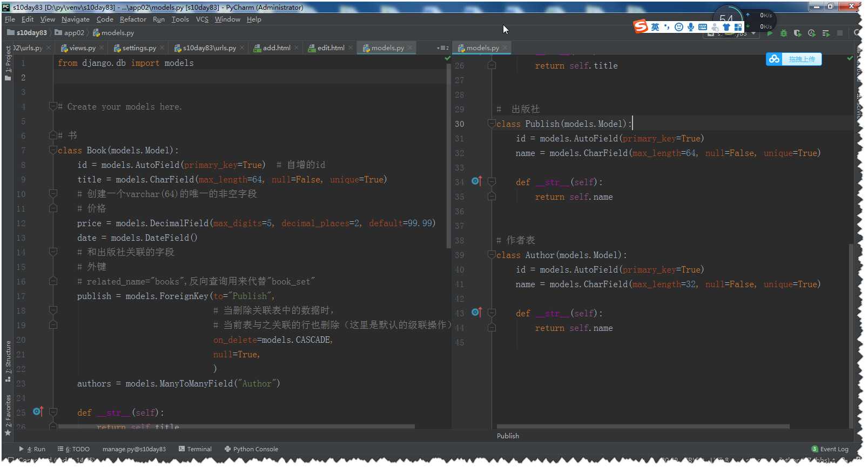Viewport: 868px width, 468px height.
Task: Click the left editor green inspection checkmark
Action: 447,58
